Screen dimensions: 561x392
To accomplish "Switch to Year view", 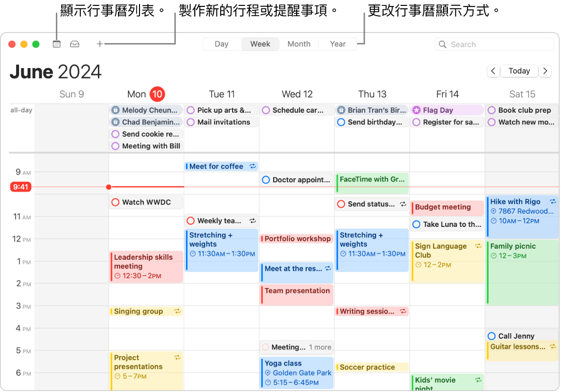I will (x=338, y=44).
